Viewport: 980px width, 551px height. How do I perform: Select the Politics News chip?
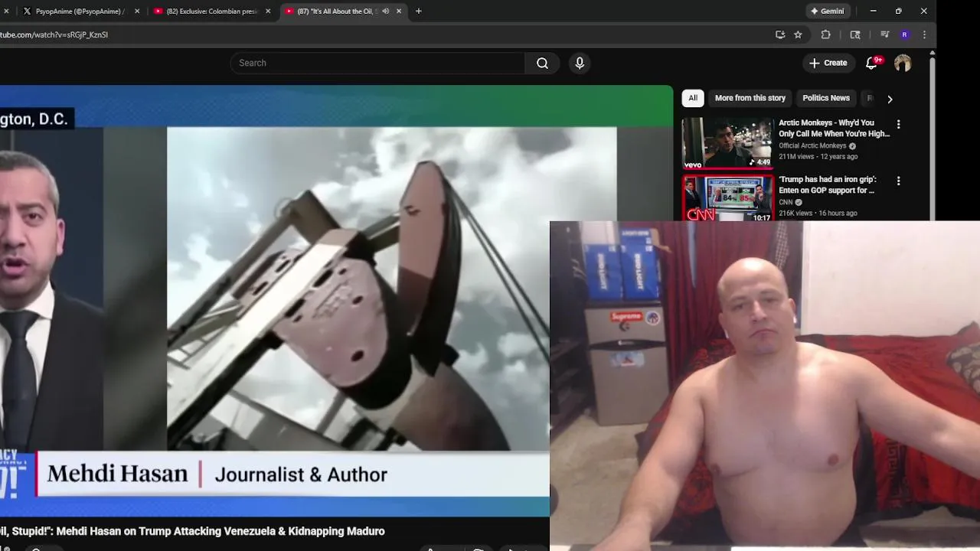[x=826, y=98]
